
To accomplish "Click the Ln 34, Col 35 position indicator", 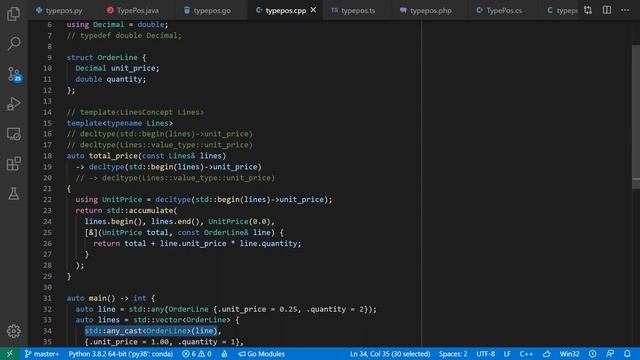I will 390,354.
